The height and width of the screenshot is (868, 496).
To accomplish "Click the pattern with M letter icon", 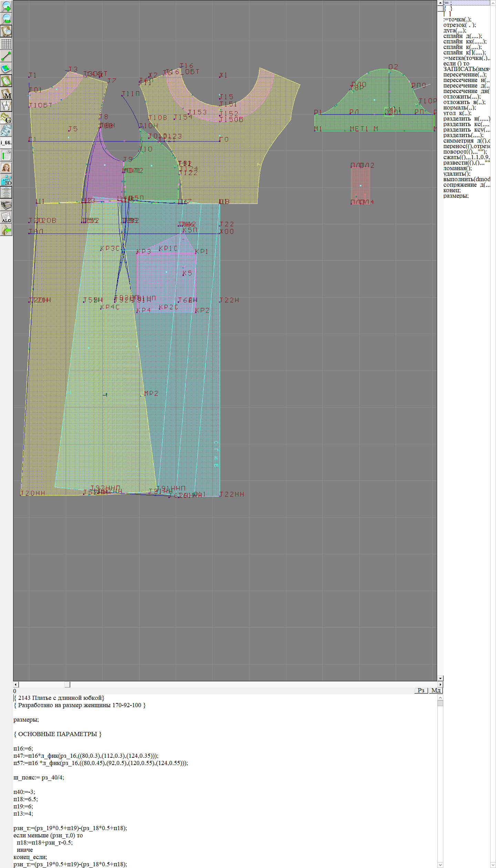I will (x=6, y=93).
